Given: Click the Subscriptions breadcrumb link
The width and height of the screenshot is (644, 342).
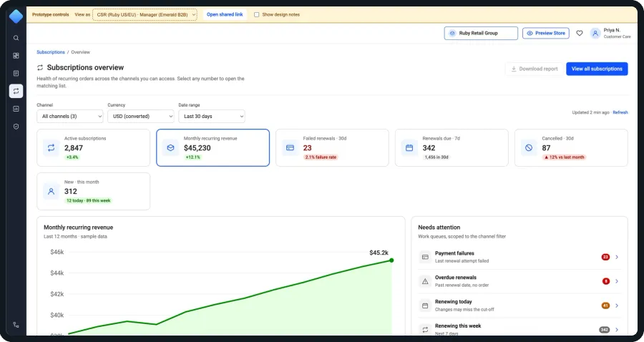Looking at the screenshot, I should (51, 52).
